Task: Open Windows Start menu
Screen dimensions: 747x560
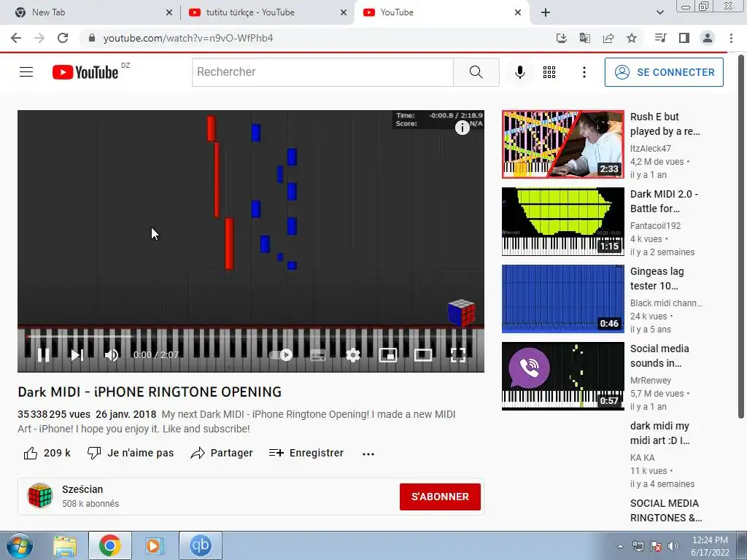Action: click(x=19, y=545)
